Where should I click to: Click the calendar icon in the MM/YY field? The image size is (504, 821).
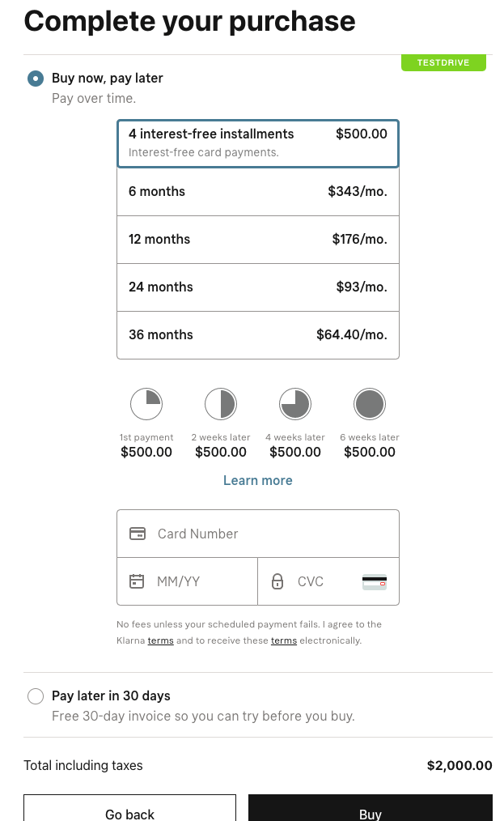pyautogui.click(x=137, y=581)
